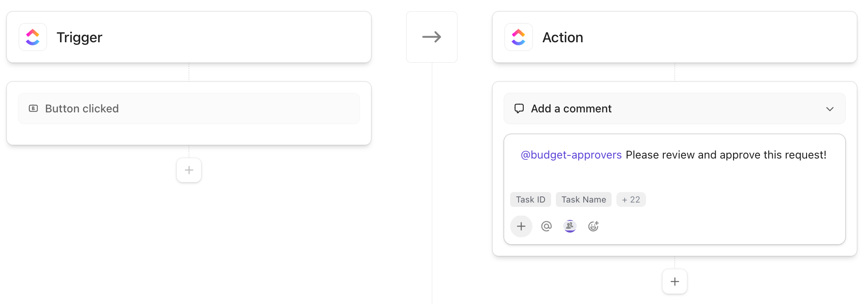Expand the + 22 fields chip
Screen dimensions: 868x304
[631, 199]
